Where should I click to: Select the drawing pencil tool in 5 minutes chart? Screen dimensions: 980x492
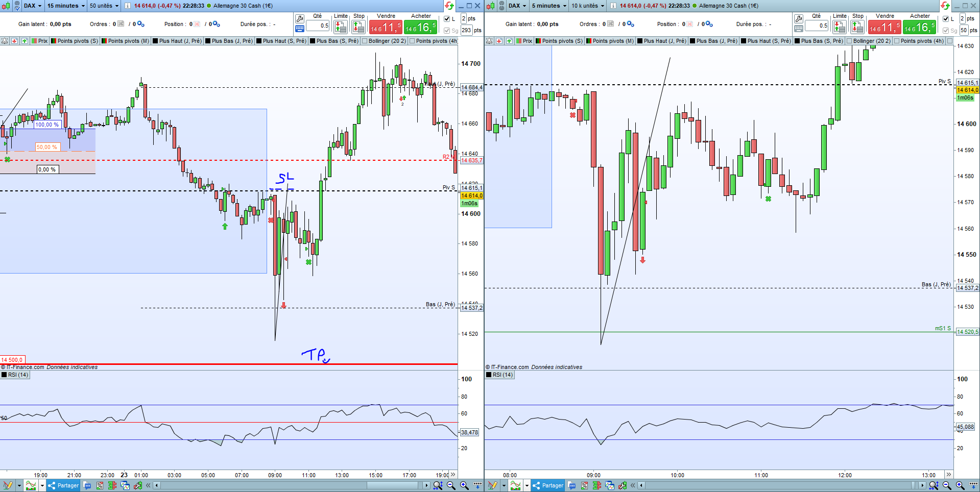click(492, 485)
